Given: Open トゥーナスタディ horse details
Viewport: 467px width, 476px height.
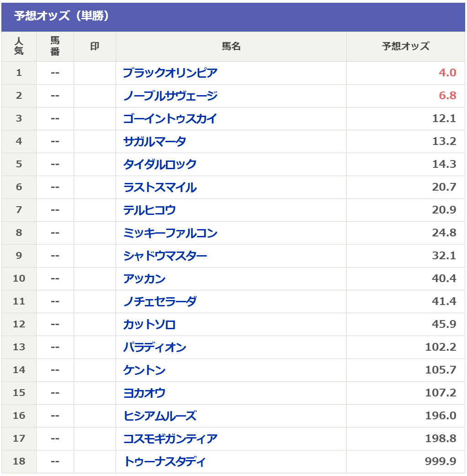Looking at the screenshot, I should click(165, 461).
